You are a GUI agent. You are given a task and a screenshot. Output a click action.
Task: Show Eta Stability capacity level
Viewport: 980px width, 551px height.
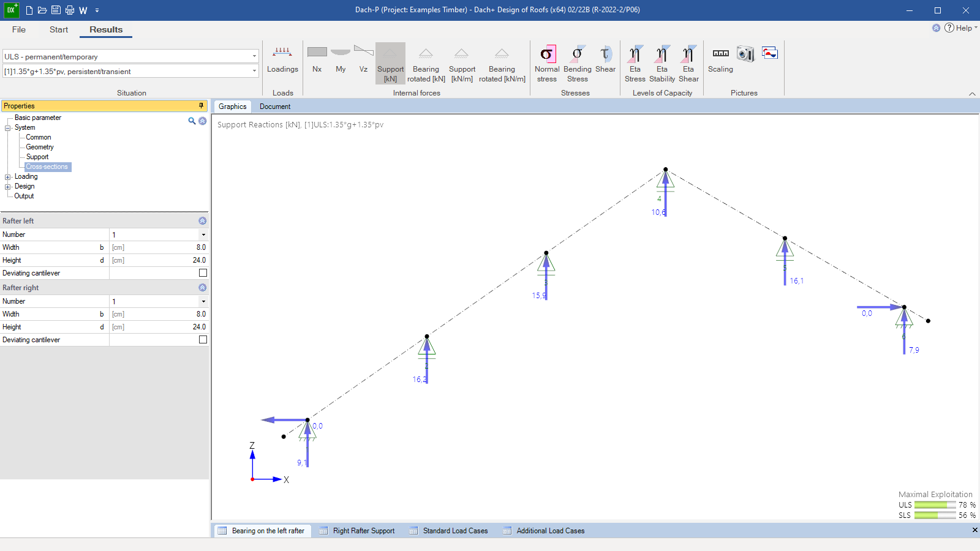tap(662, 64)
